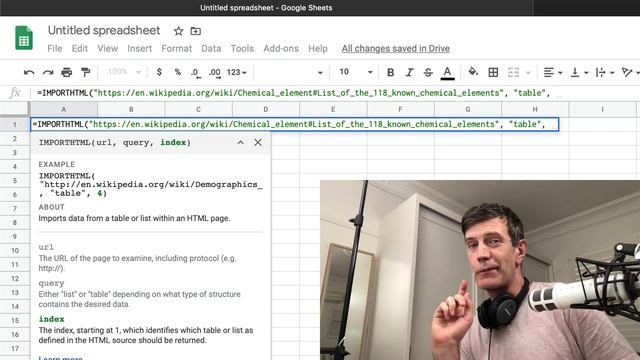Format as percent
Screen dimensions: 640x360
pyautogui.click(x=178, y=72)
